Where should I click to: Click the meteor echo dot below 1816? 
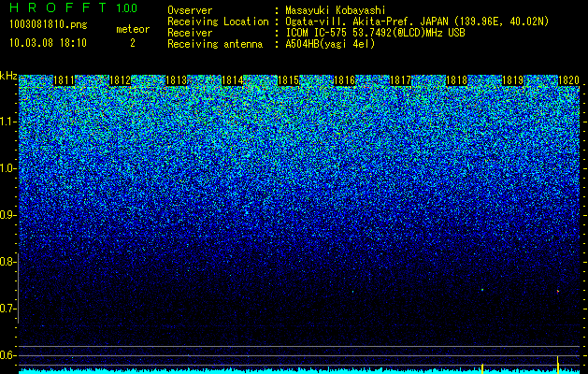pos(352,291)
